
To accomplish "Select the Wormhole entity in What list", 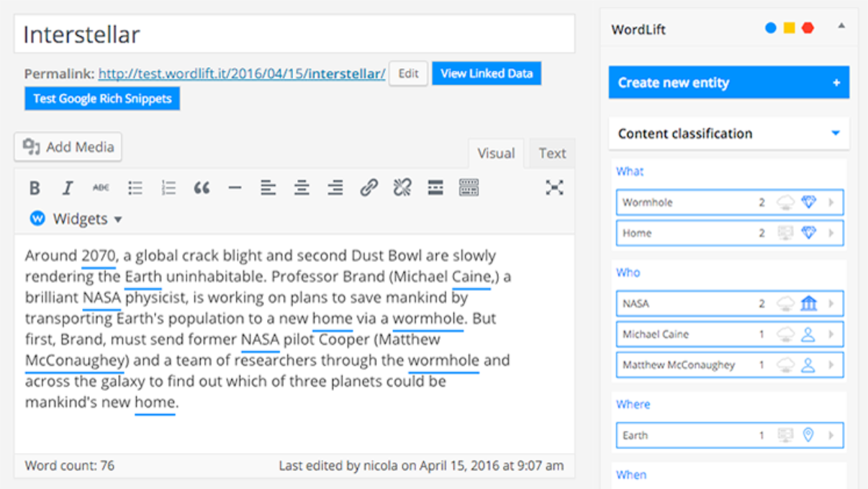I will click(729, 202).
